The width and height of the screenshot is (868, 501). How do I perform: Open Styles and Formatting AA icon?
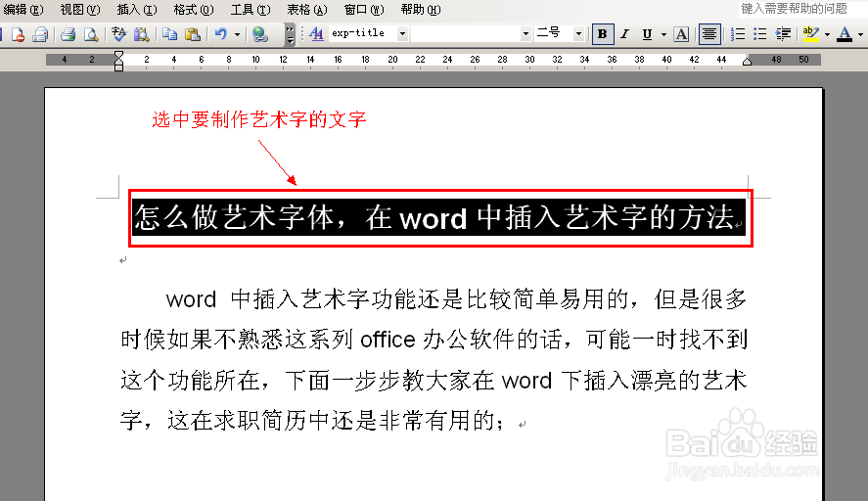coord(316,34)
